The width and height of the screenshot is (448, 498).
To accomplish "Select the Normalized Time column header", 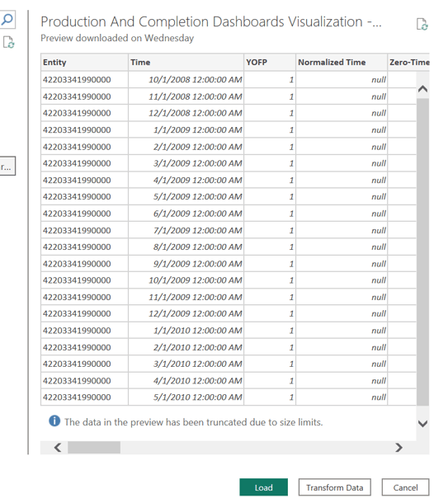I will pyautogui.click(x=342, y=63).
